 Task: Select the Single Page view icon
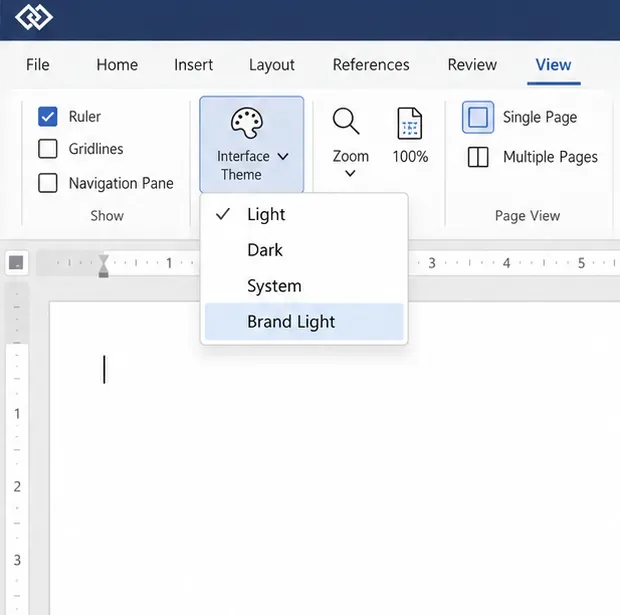click(478, 117)
